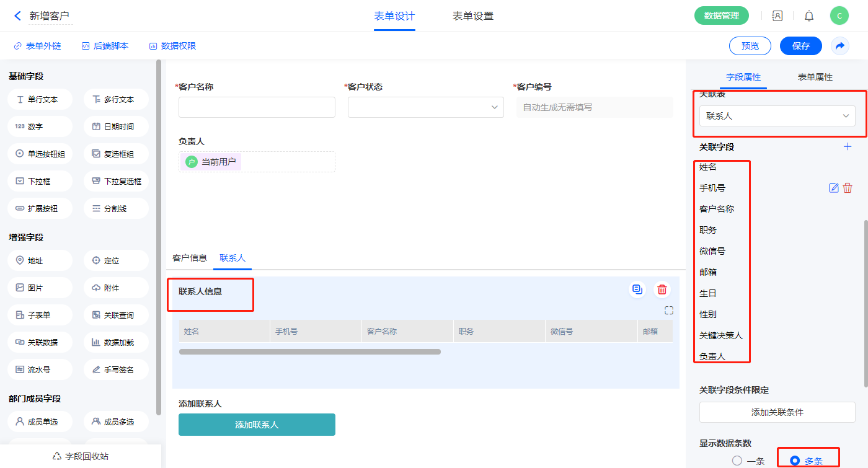
Task: Delete the 联系人信息 field with red trash icon
Action: (x=662, y=289)
